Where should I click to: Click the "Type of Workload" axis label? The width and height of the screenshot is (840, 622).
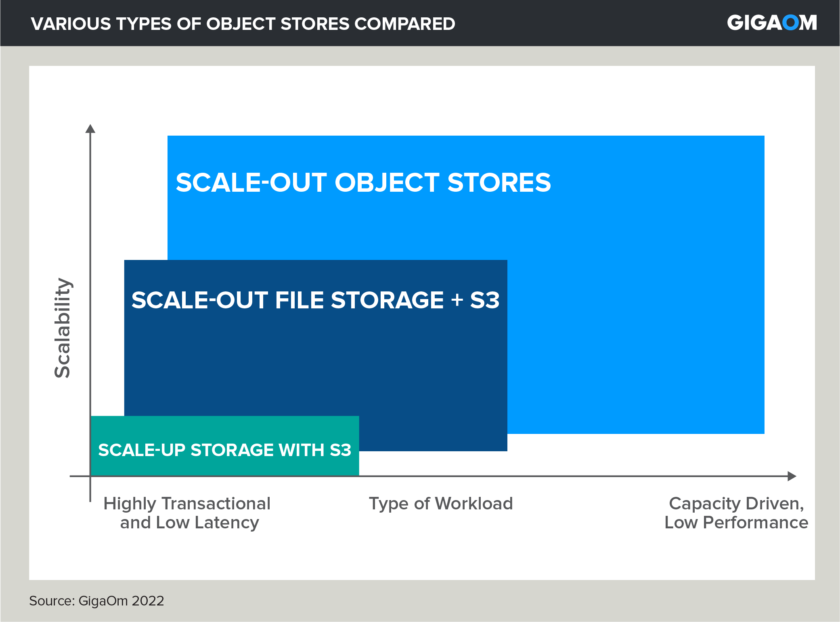[441, 504]
